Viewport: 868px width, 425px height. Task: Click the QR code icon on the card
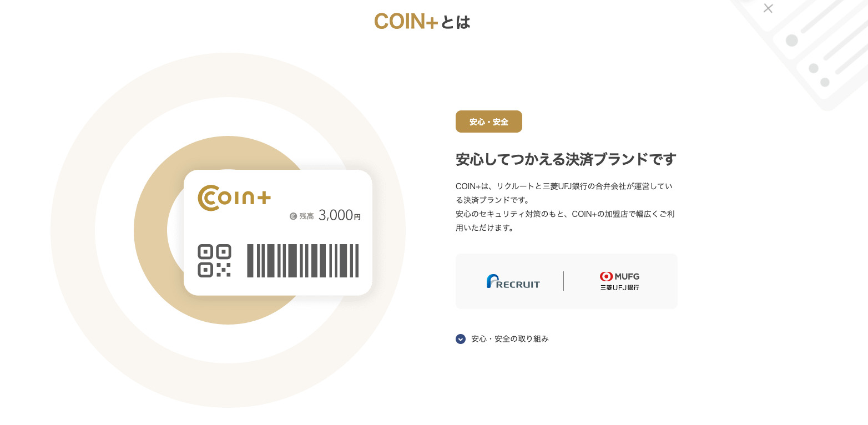(x=214, y=261)
